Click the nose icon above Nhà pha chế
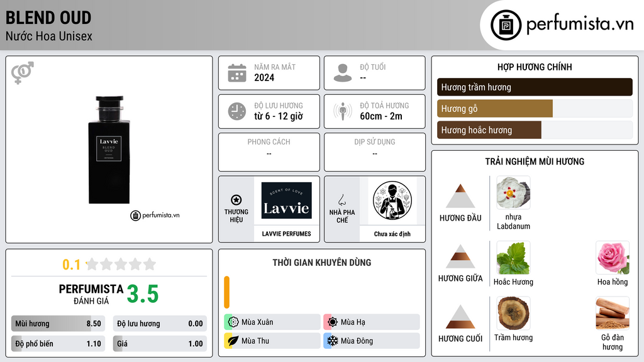 click(341, 200)
